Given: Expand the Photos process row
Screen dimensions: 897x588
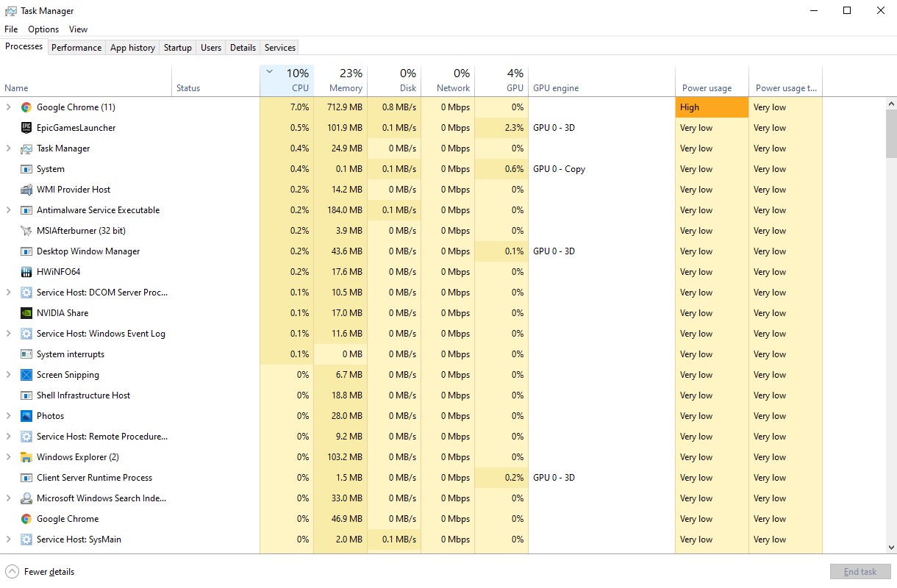Looking at the screenshot, I should pyautogui.click(x=9, y=416).
